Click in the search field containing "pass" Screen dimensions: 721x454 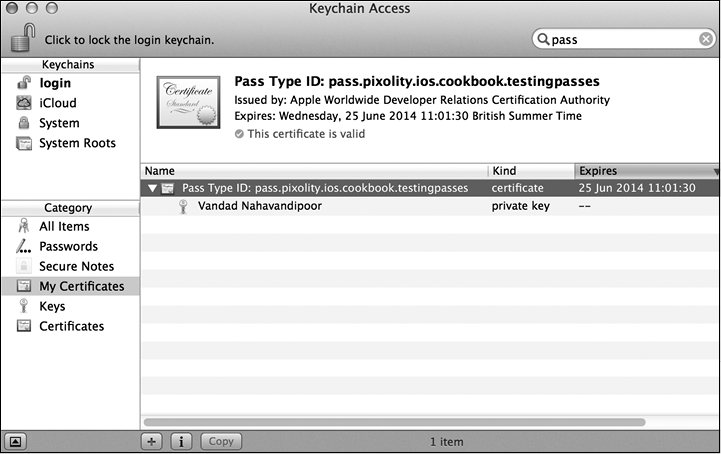pos(620,40)
